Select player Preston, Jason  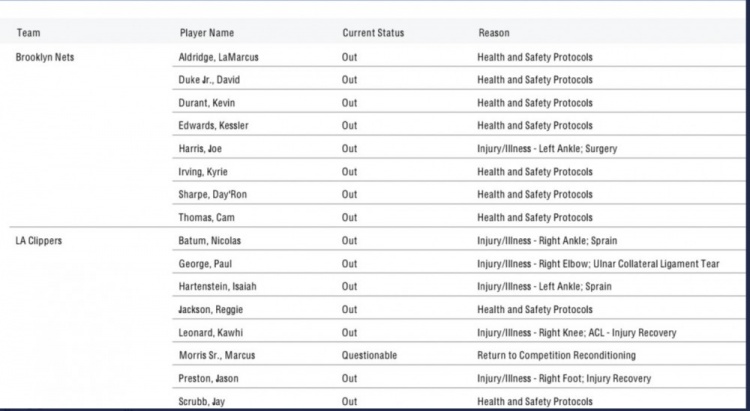click(208, 378)
